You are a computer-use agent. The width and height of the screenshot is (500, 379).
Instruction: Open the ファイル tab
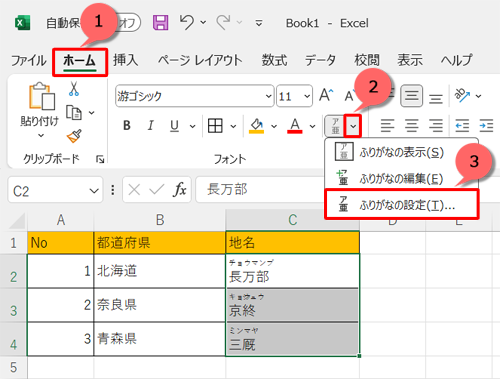(x=29, y=60)
